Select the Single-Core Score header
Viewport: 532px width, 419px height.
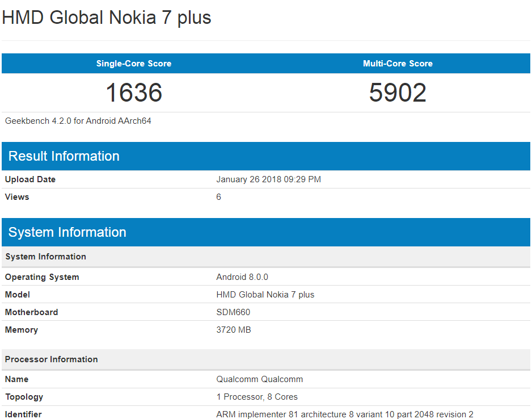134,64
